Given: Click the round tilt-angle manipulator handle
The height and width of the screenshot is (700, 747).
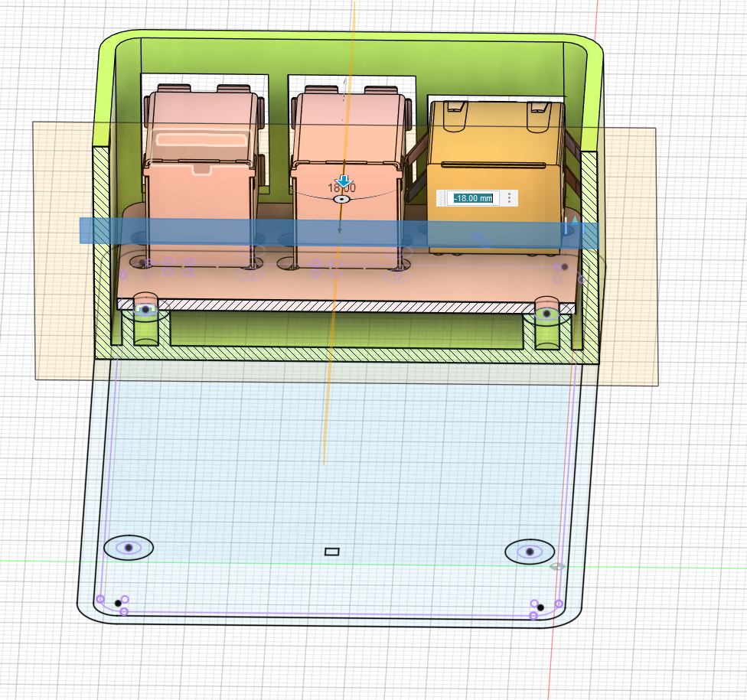Looking at the screenshot, I should pyautogui.click(x=341, y=200).
